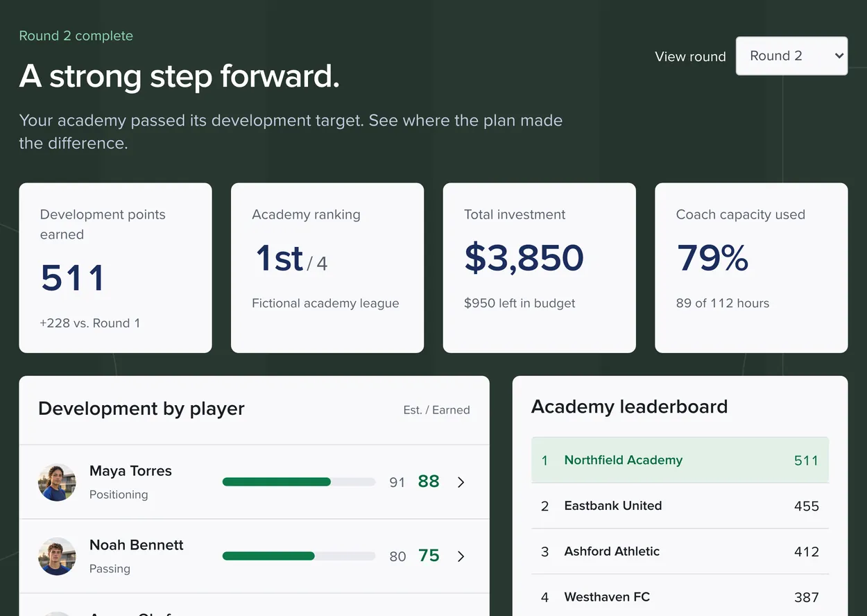Click Noah Bennett estimated score 80
The height and width of the screenshot is (616, 867).
click(x=397, y=556)
